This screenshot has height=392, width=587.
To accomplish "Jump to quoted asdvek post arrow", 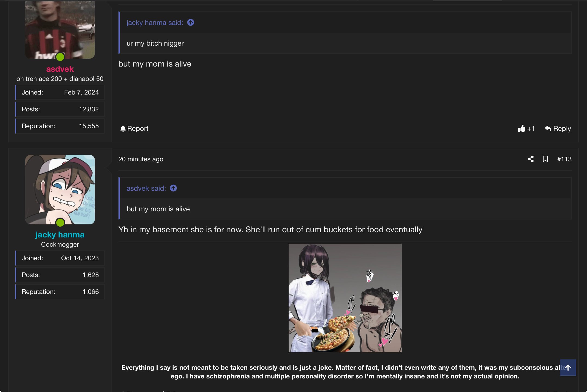I will [173, 188].
